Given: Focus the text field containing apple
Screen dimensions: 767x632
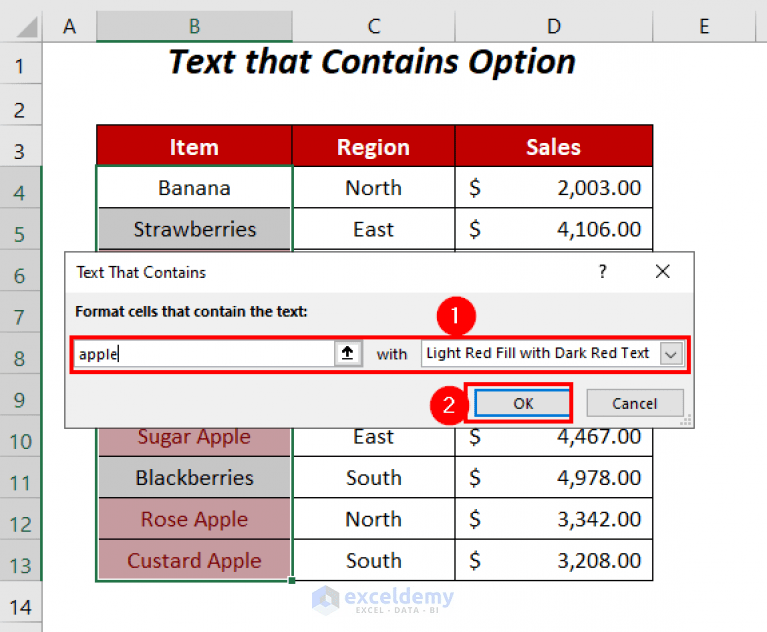Looking at the screenshot, I should (x=204, y=354).
